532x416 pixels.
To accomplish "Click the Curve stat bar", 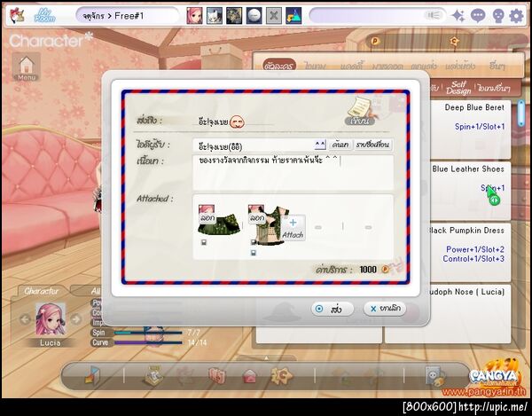I will click(148, 342).
